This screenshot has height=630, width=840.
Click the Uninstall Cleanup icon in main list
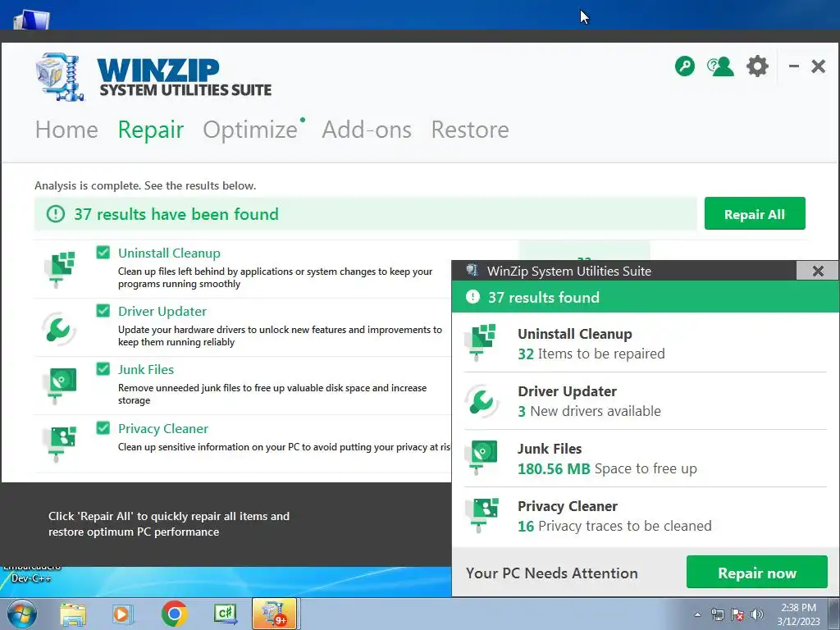[x=59, y=268]
